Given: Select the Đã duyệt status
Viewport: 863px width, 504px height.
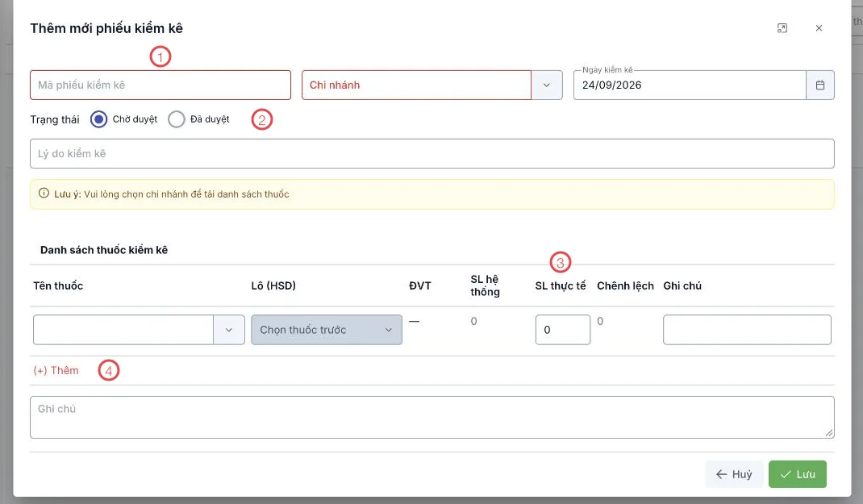Looking at the screenshot, I should pos(176,119).
